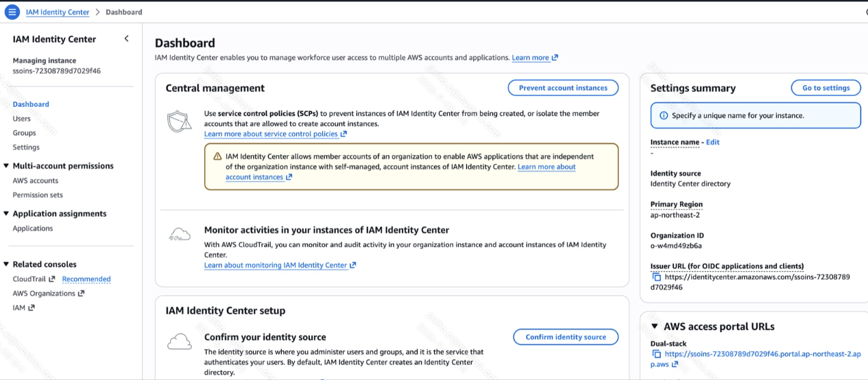Click the Confirm identity source button

566,337
